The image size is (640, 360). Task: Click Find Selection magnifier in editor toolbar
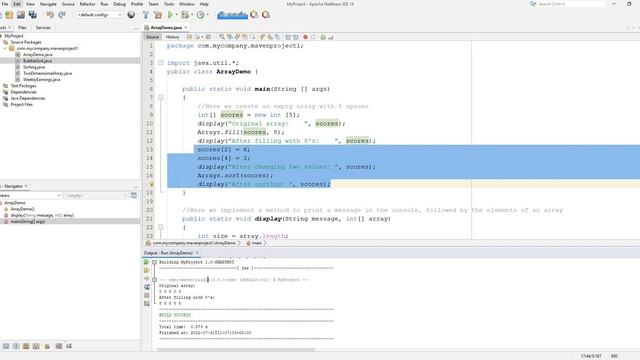tap(222, 37)
